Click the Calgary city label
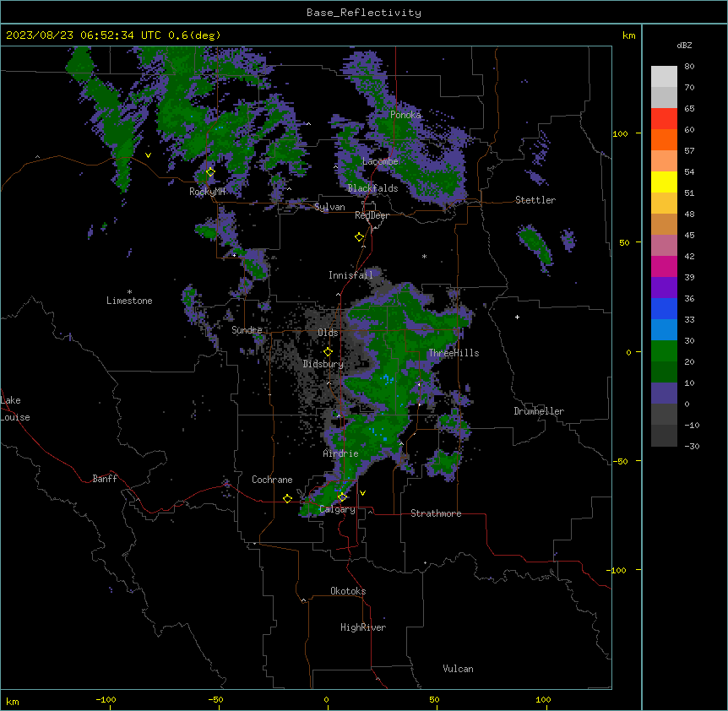 coord(337,509)
